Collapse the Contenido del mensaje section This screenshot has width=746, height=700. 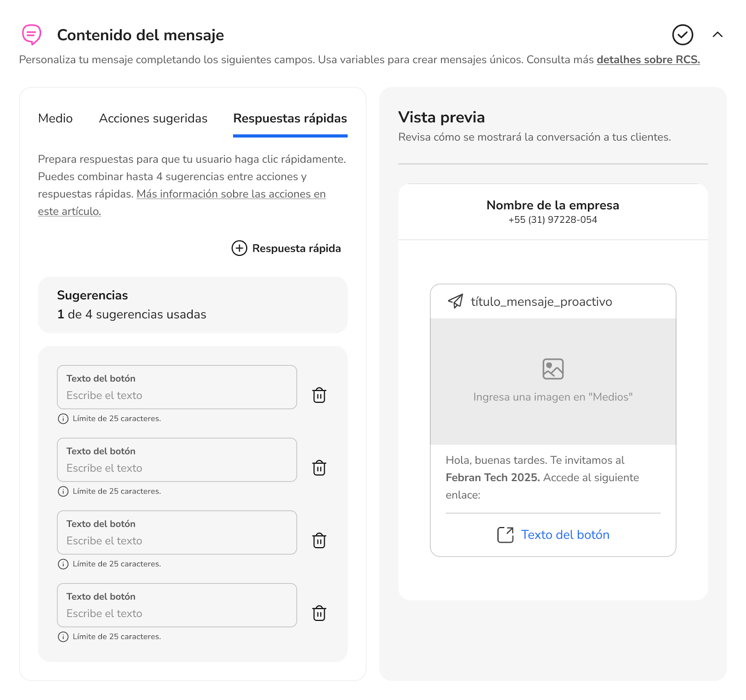click(718, 35)
